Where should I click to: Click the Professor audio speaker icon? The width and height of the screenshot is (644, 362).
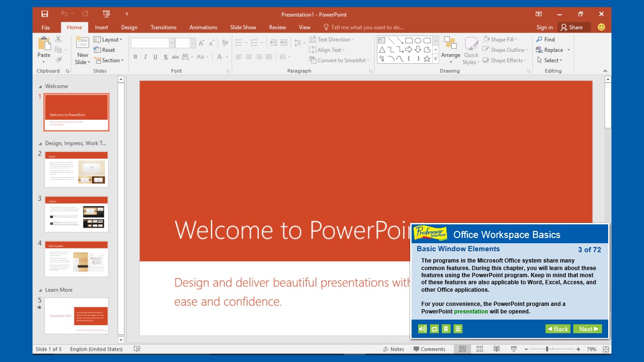pos(422,329)
